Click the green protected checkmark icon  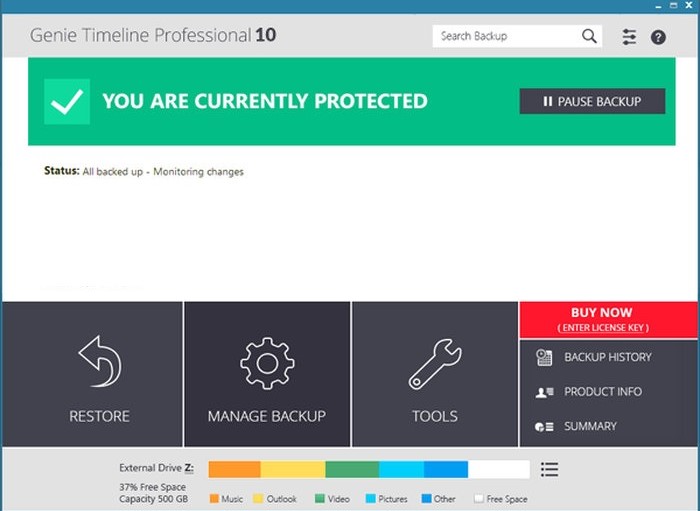point(67,101)
